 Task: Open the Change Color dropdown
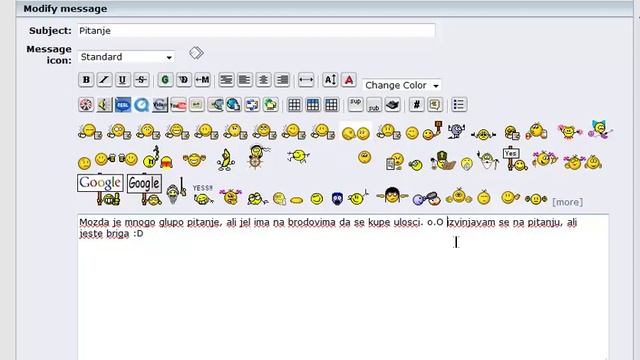pyautogui.click(x=402, y=85)
